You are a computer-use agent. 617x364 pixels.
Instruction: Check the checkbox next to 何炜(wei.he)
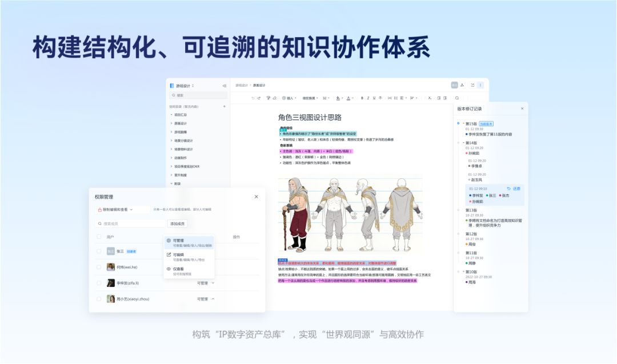pos(98,267)
